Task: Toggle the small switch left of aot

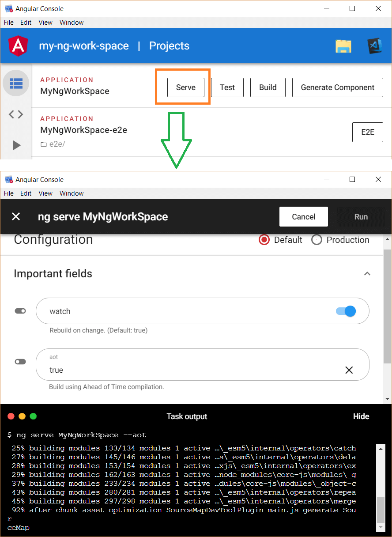Action: (20, 362)
